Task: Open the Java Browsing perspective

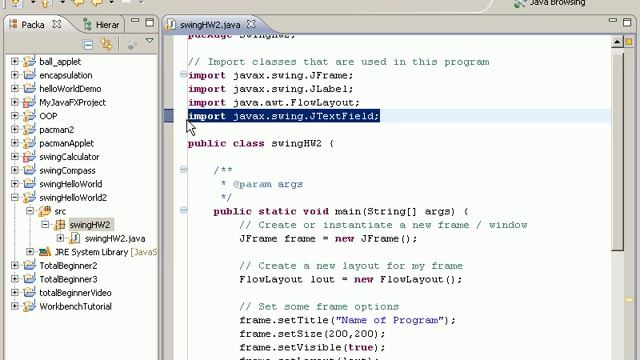Action: pos(550,3)
